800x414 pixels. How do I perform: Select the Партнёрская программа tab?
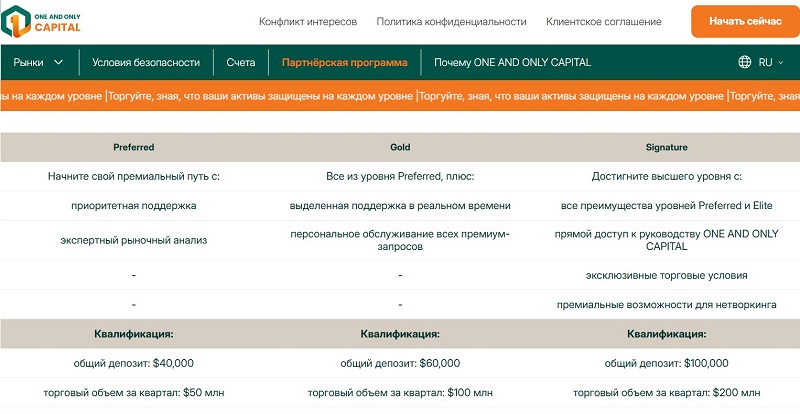345,62
